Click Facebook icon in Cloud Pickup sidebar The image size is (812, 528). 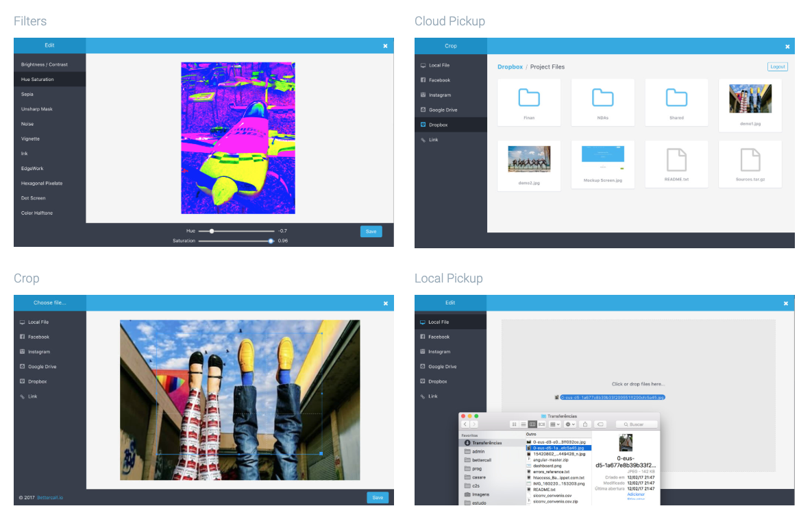[x=423, y=80]
